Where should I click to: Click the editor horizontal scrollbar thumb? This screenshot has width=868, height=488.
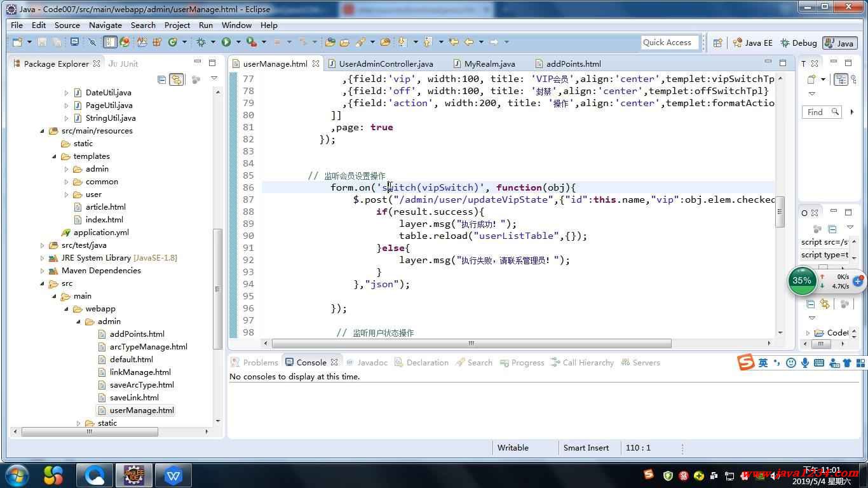[x=471, y=343]
